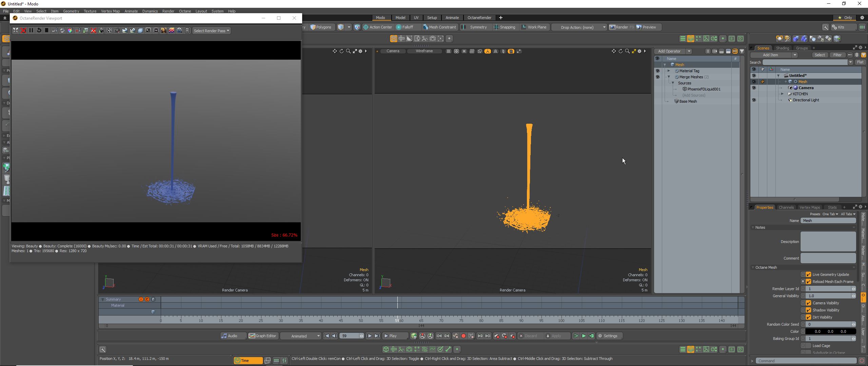Hide the Directional Light item
Image resolution: width=868 pixels, height=366 pixels.
[x=754, y=100]
